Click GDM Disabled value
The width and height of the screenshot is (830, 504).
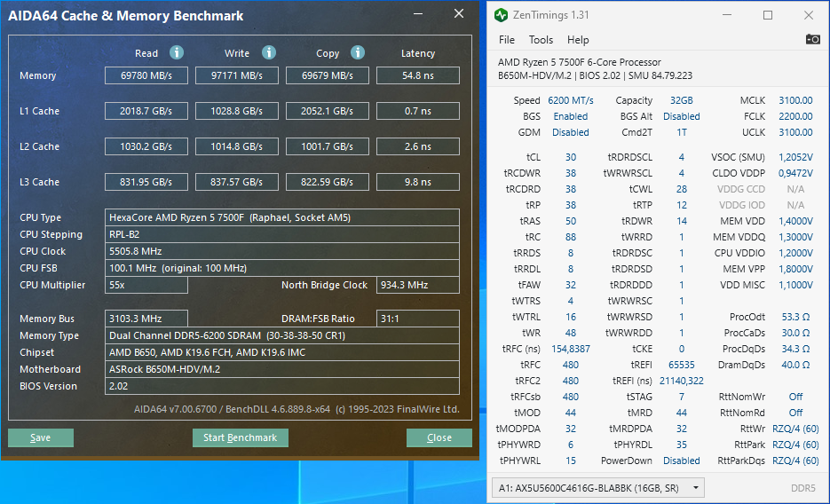tap(571, 132)
